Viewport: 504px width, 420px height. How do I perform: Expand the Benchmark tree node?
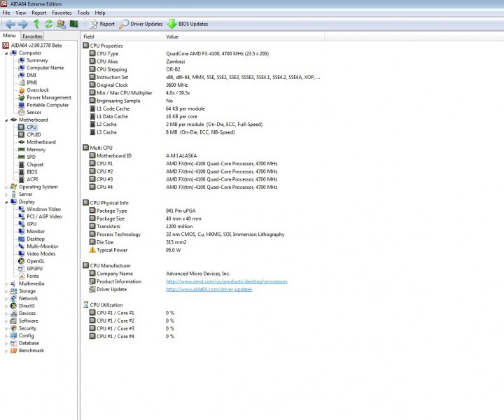click(x=6, y=351)
